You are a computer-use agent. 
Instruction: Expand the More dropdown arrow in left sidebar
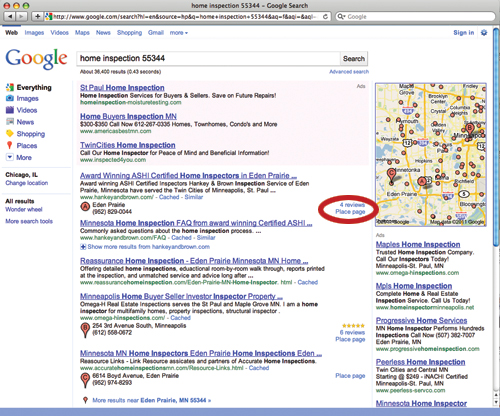(x=10, y=157)
